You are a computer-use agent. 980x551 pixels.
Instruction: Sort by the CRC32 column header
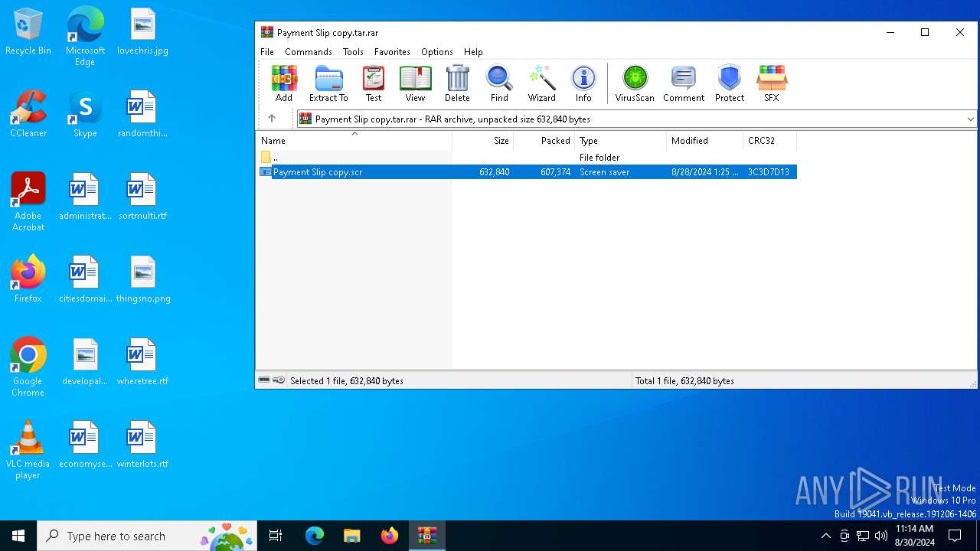(x=769, y=141)
